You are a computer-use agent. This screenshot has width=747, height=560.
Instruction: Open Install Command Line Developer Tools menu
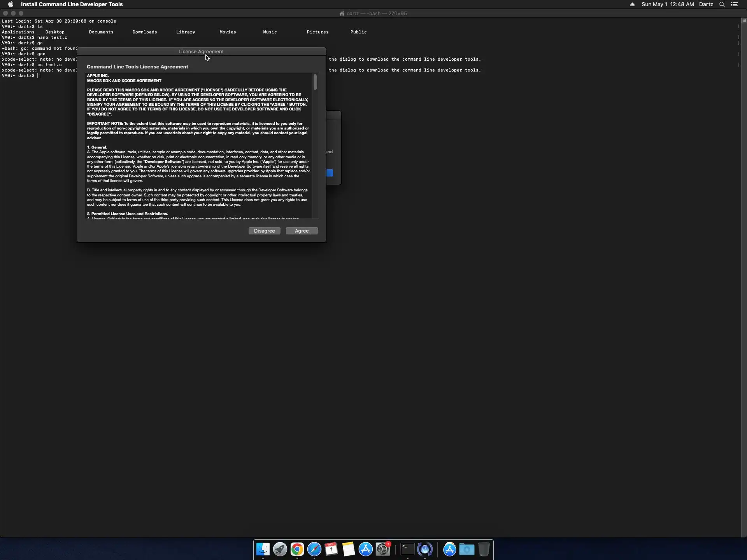(72, 4)
